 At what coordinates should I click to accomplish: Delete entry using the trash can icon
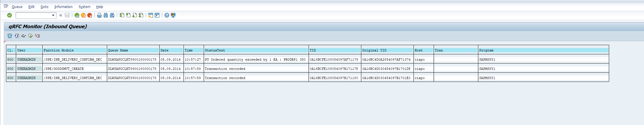click(x=10, y=36)
